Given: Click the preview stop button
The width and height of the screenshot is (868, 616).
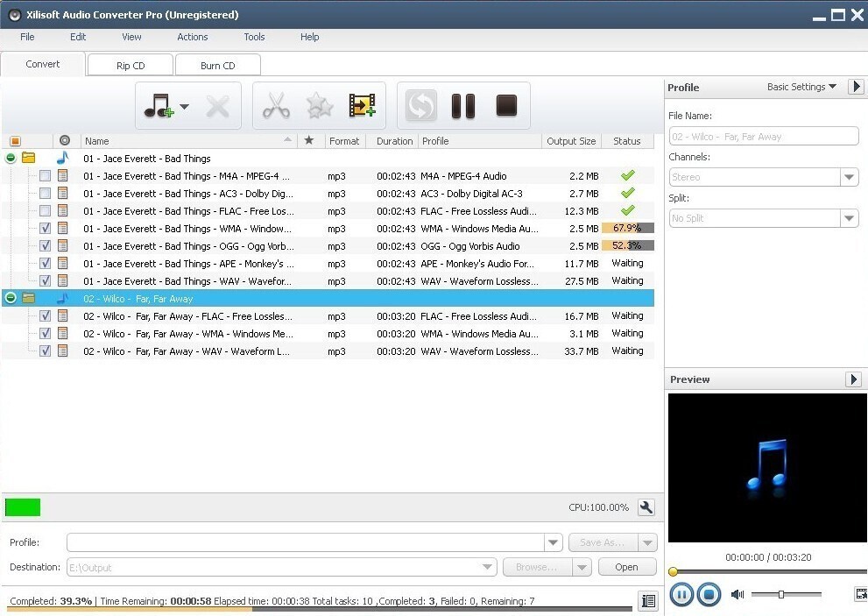Looking at the screenshot, I should [709, 595].
